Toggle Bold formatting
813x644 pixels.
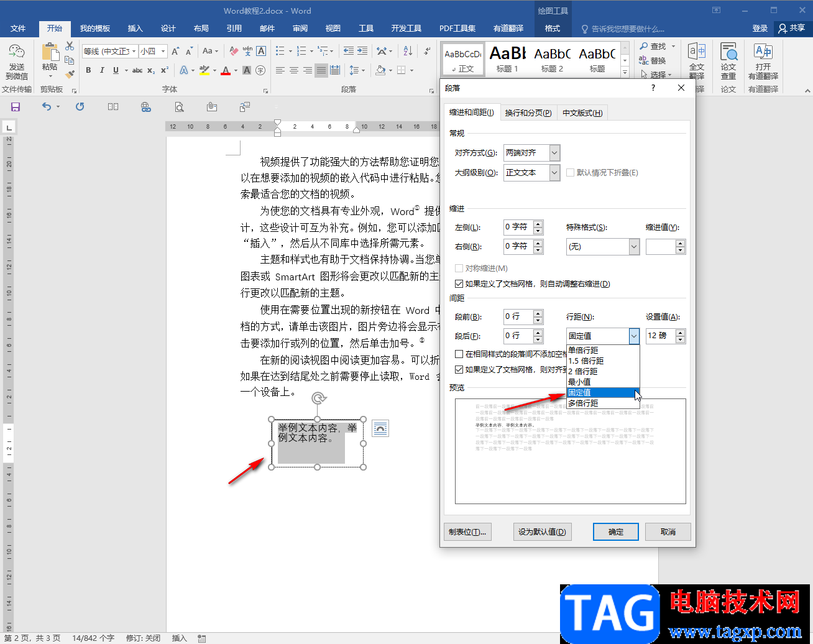88,70
